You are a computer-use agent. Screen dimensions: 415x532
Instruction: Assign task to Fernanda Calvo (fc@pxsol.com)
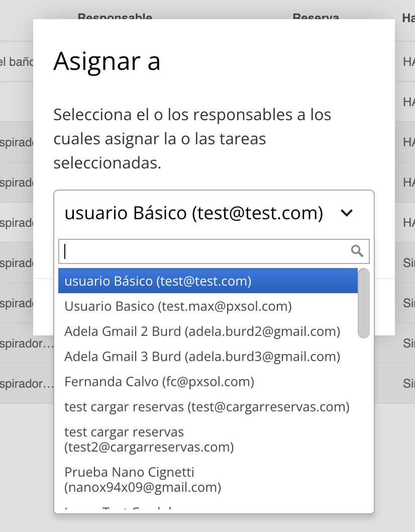point(159,382)
